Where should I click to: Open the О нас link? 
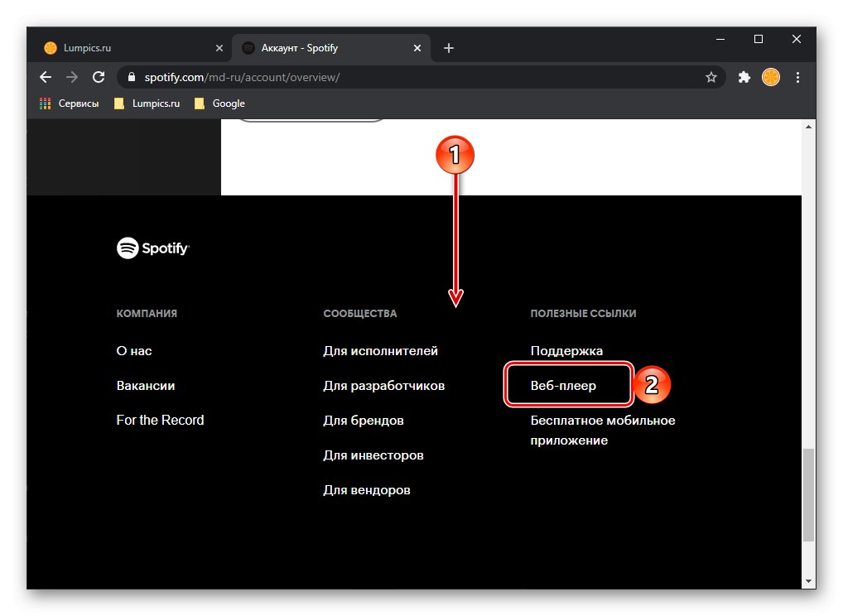134,351
